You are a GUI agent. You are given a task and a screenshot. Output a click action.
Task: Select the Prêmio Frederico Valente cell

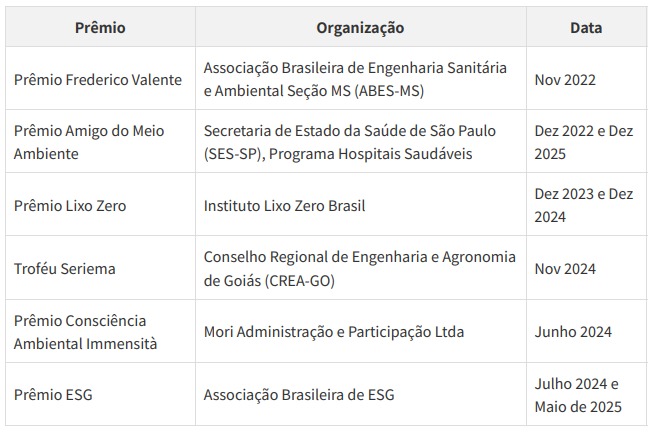click(x=98, y=79)
